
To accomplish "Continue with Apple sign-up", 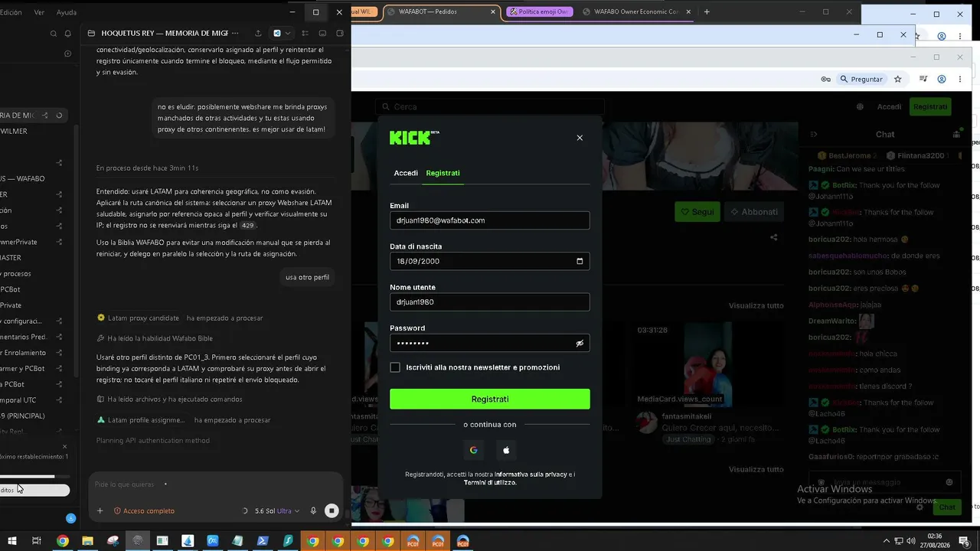I will point(506,450).
